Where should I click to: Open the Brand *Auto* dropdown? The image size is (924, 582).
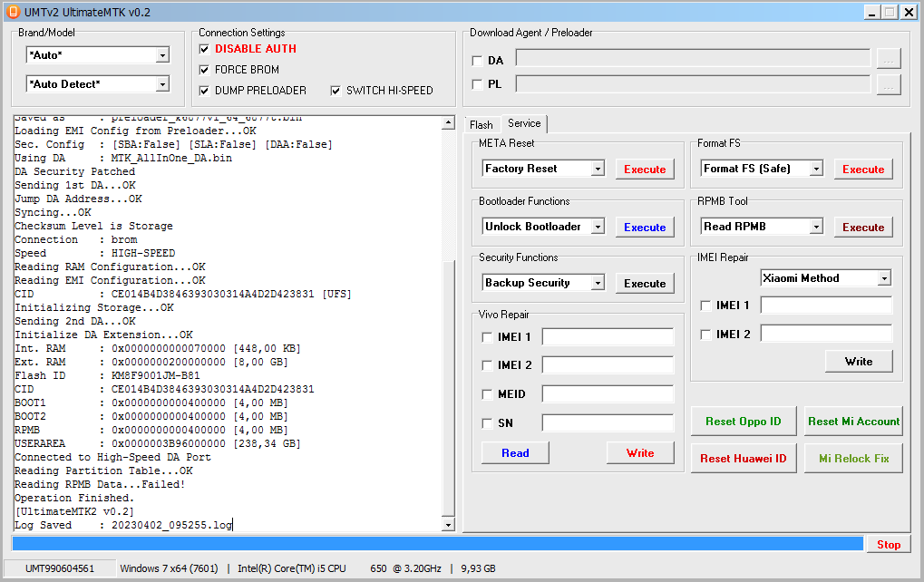(x=162, y=55)
